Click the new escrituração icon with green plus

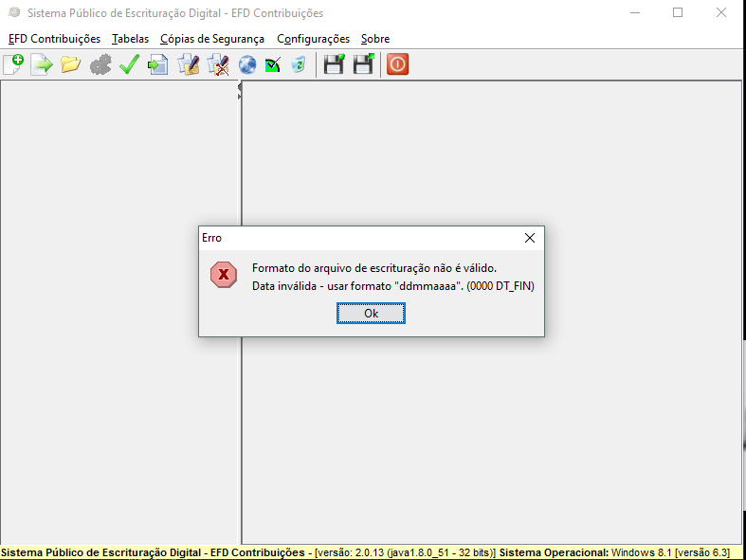pos(13,64)
